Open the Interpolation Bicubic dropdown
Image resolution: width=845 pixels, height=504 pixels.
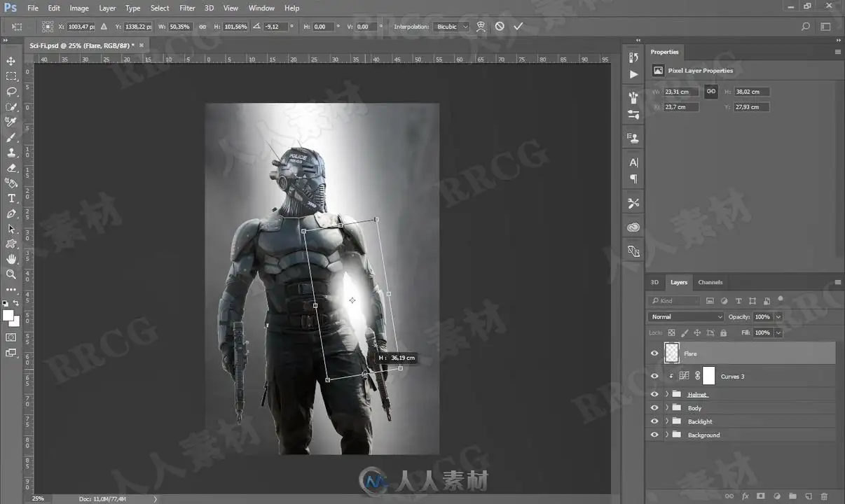point(452,27)
